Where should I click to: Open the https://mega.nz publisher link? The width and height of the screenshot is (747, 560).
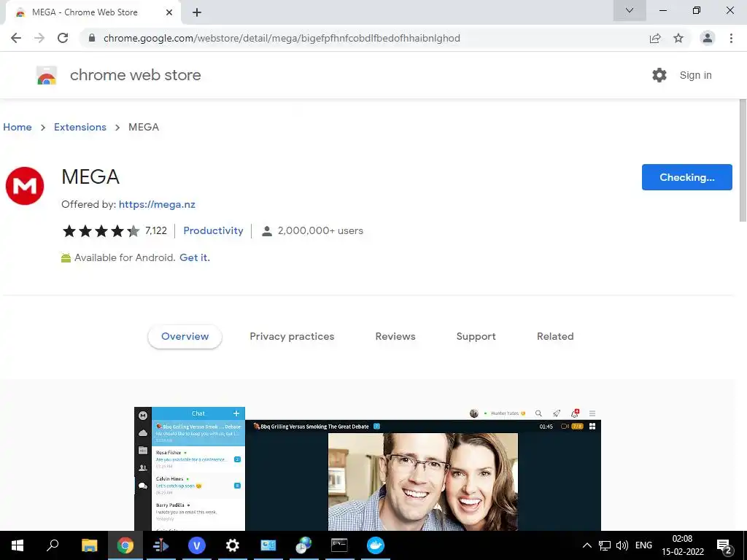pos(157,204)
